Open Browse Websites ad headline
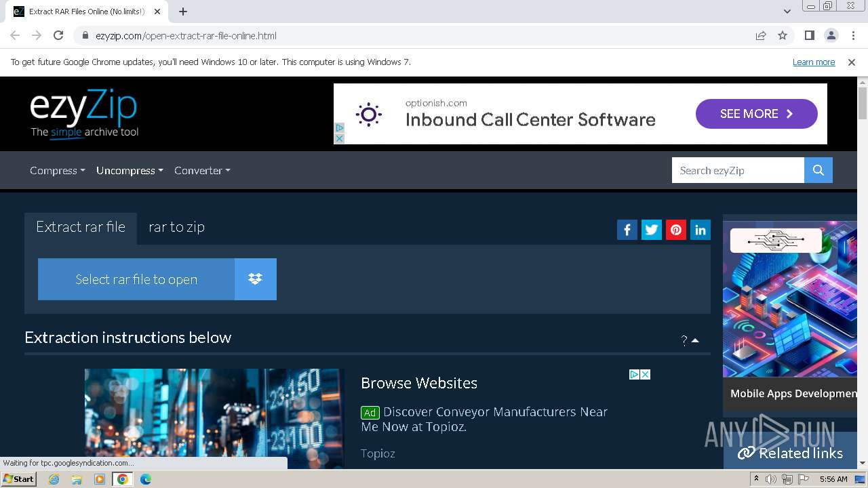Viewport: 868px width, 488px height. (419, 383)
